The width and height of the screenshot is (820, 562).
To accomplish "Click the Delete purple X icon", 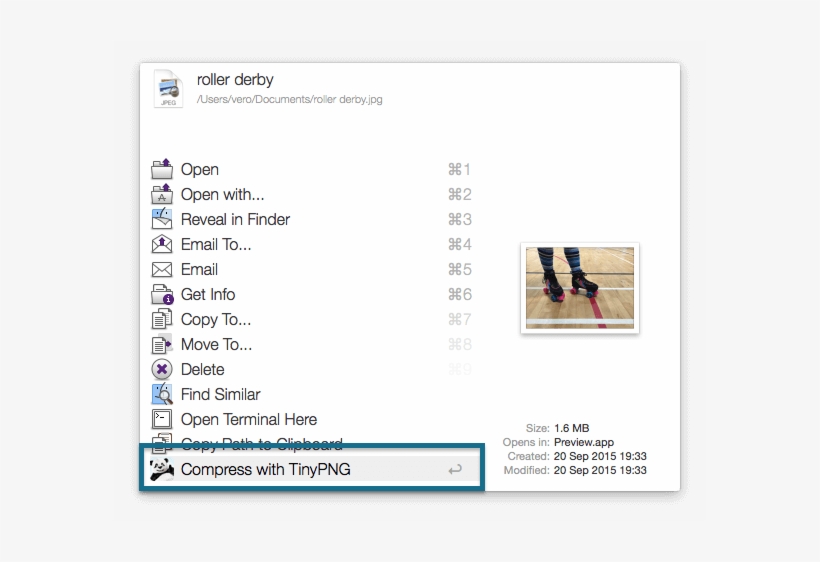I will click(162, 369).
